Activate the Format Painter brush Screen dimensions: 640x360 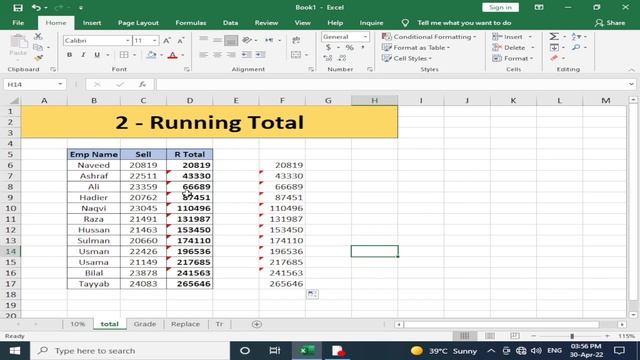(x=38, y=58)
